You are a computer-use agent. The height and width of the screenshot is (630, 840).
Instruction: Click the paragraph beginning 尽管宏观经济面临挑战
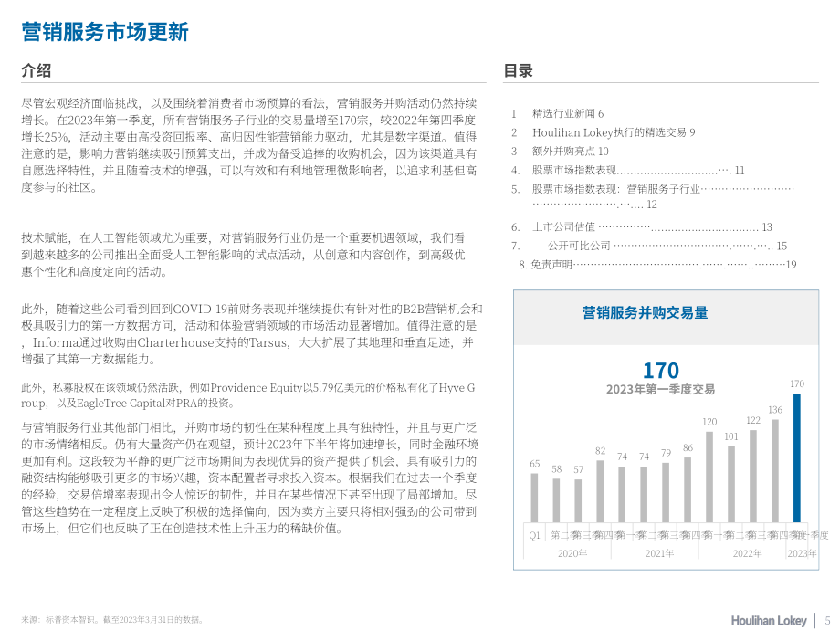click(249, 145)
